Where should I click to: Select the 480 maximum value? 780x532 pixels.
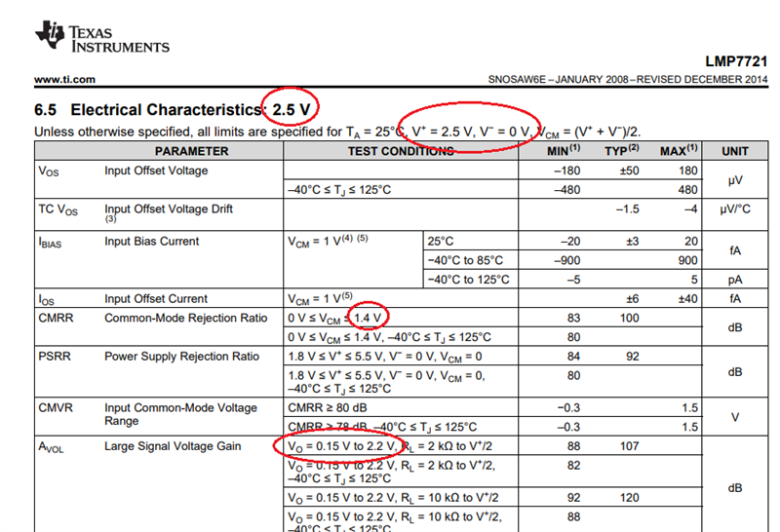(687, 190)
